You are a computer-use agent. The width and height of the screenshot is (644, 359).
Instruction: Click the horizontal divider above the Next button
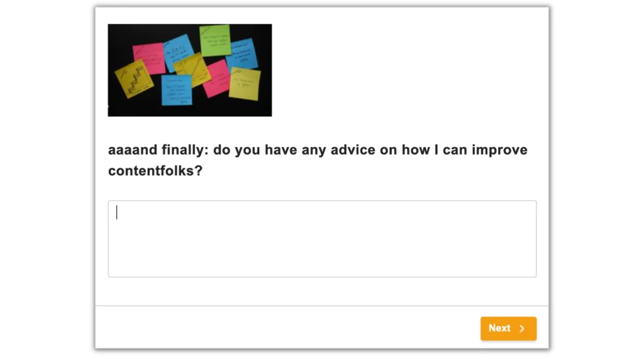322,306
